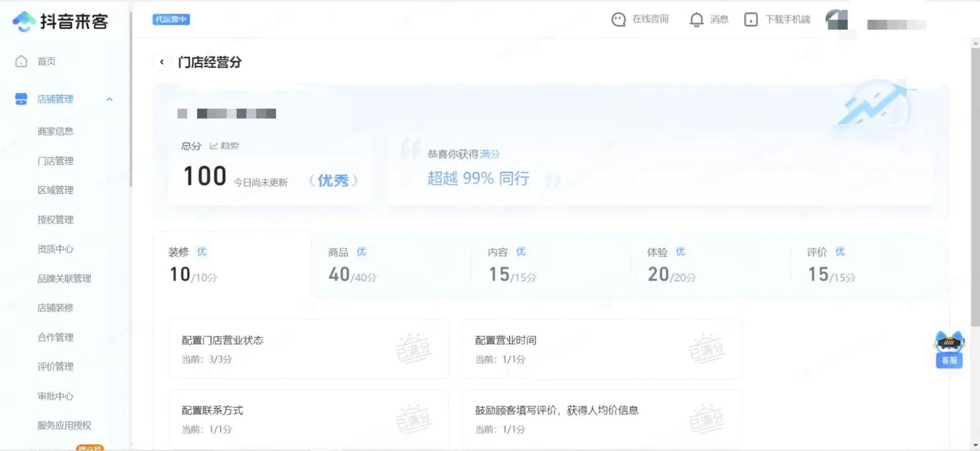The height and width of the screenshot is (451, 980).
Task: Click the 当前: 3/3分 text
Action: [x=207, y=359]
